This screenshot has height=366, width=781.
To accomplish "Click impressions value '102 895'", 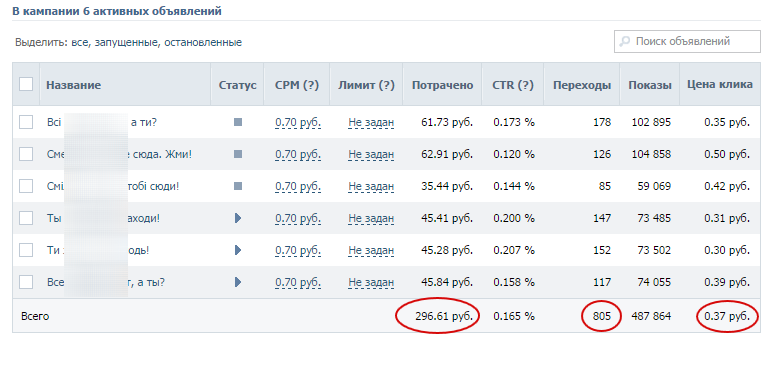I will 651,122.
